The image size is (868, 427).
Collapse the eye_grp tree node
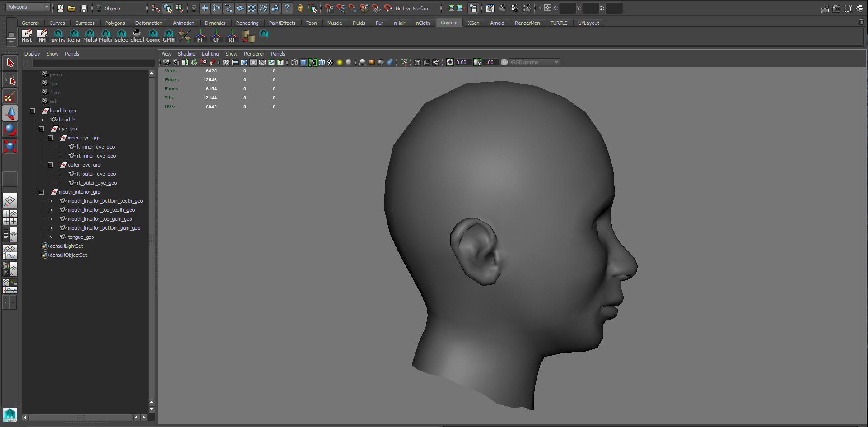click(x=42, y=129)
